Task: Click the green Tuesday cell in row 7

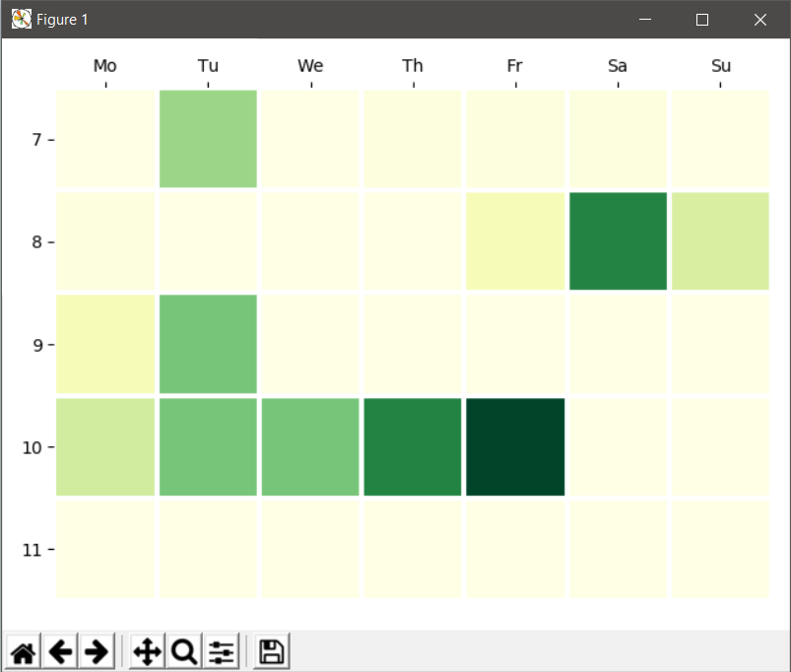Action: click(208, 139)
